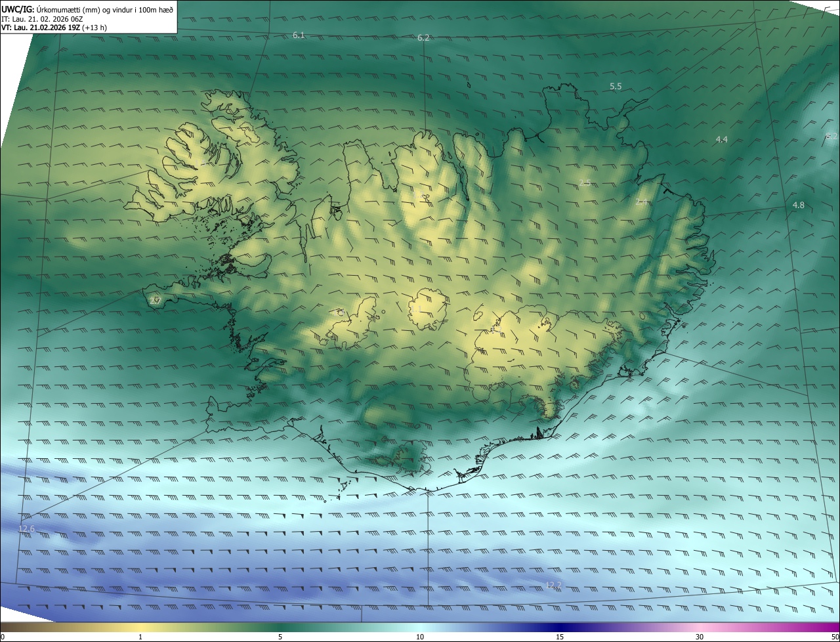Click the colorbar tick labeled 1
The height and width of the screenshot is (642, 840).
(140, 637)
